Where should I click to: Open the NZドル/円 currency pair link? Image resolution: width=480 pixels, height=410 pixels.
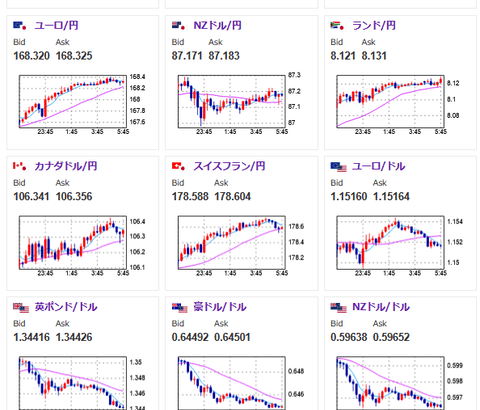[x=217, y=25]
